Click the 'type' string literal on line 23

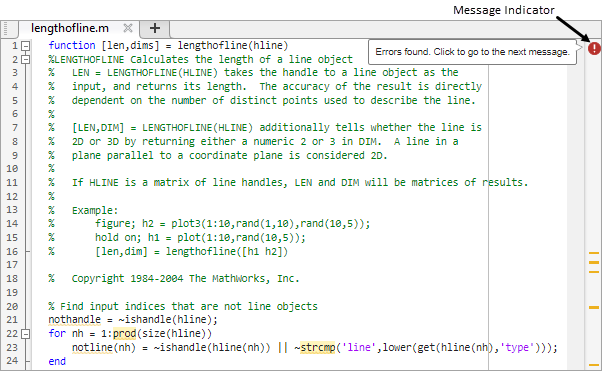pos(517,347)
